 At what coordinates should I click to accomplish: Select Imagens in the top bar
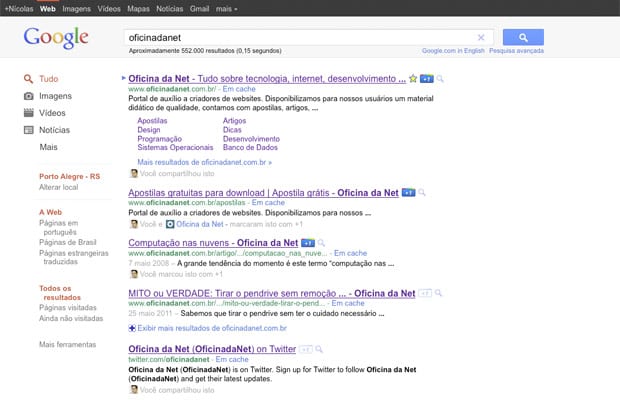tap(76, 8)
